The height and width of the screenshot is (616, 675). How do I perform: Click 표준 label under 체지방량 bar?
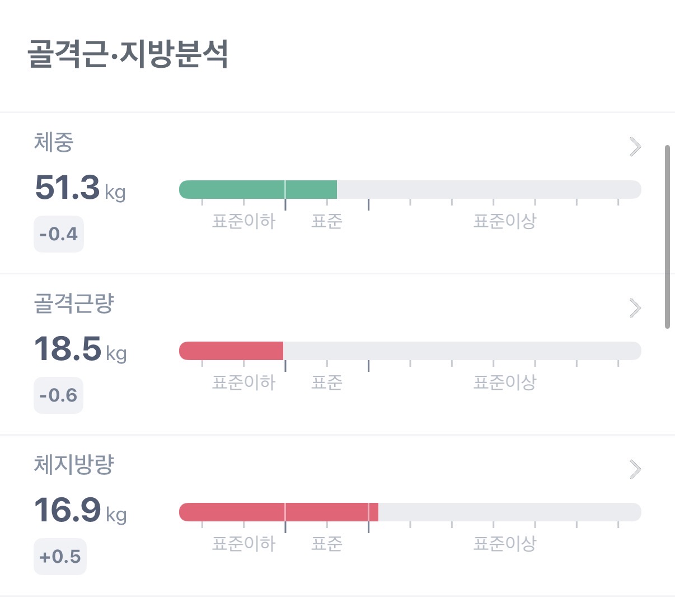(327, 544)
